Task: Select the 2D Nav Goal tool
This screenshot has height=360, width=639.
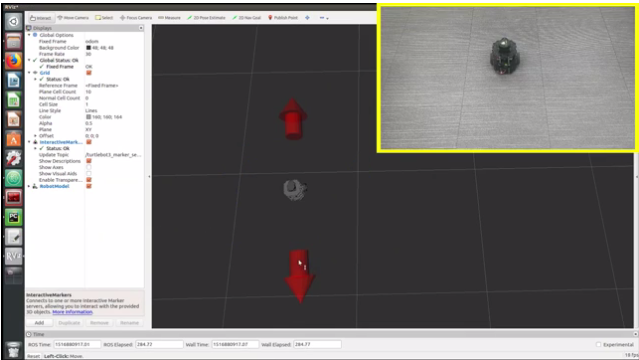Action: pos(247,18)
